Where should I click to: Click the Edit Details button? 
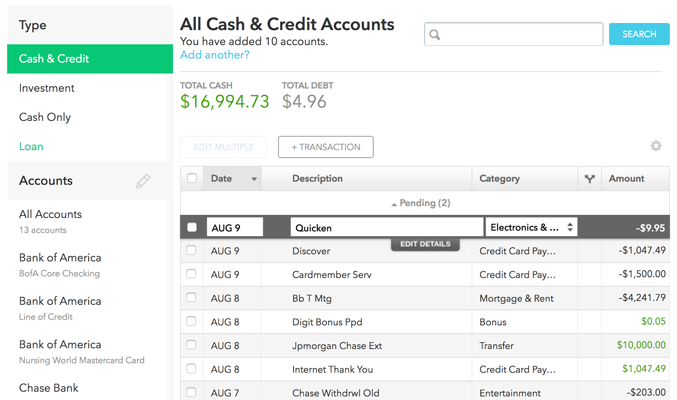pyautogui.click(x=425, y=244)
